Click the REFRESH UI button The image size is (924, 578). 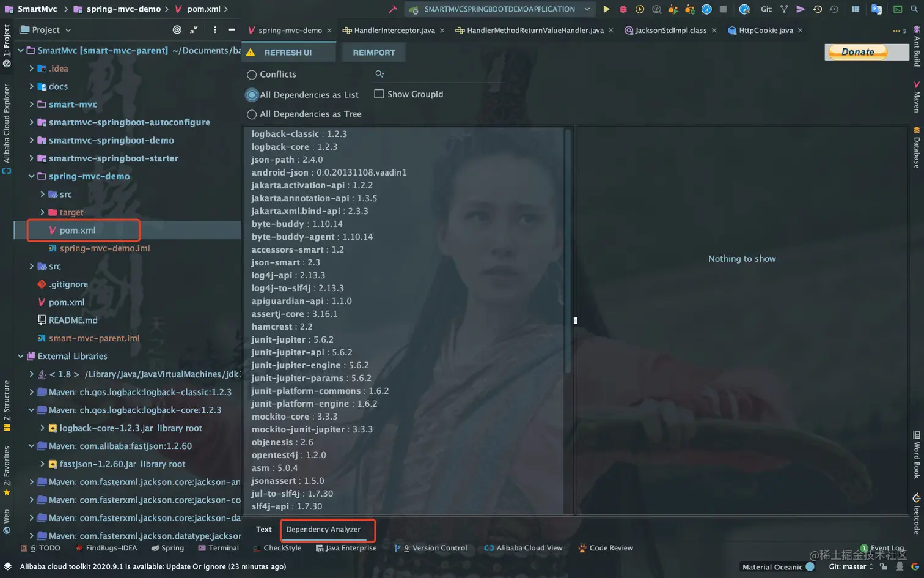point(288,53)
